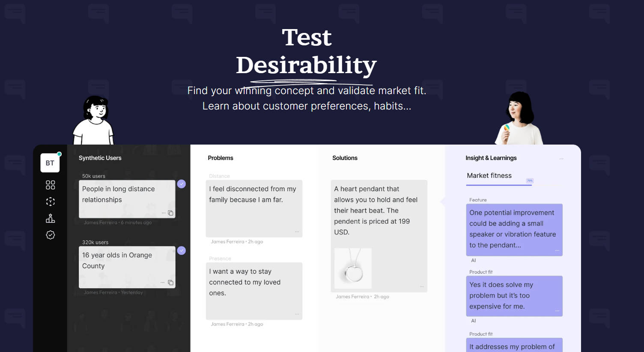
Task: Open the 'I want a way to stay connected' card
Action: (x=254, y=290)
